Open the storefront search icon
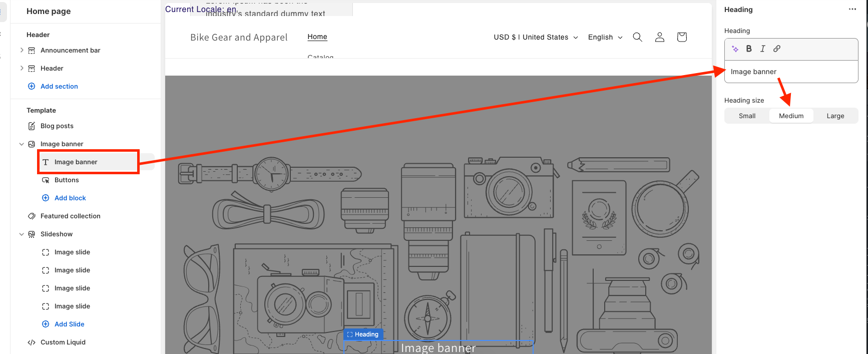Image resolution: width=868 pixels, height=354 pixels. (x=637, y=37)
